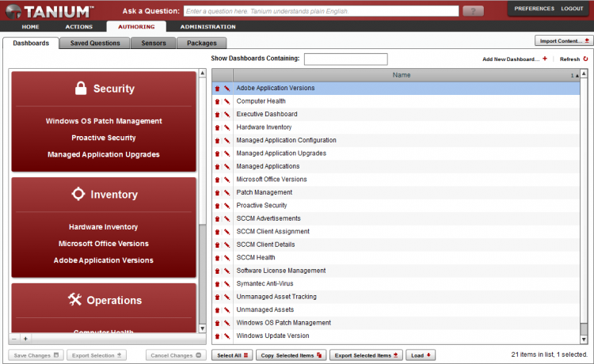594x364 pixels.
Task: Click trash icon for Computer Health
Action: tap(218, 101)
